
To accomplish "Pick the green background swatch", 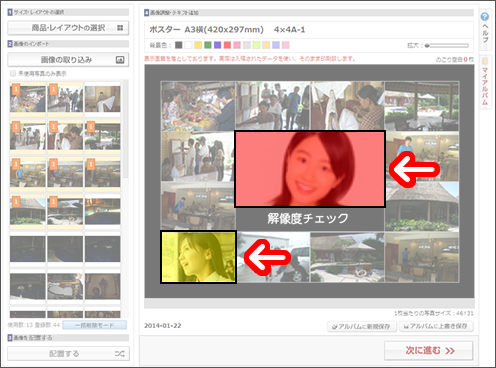I will 208,45.
